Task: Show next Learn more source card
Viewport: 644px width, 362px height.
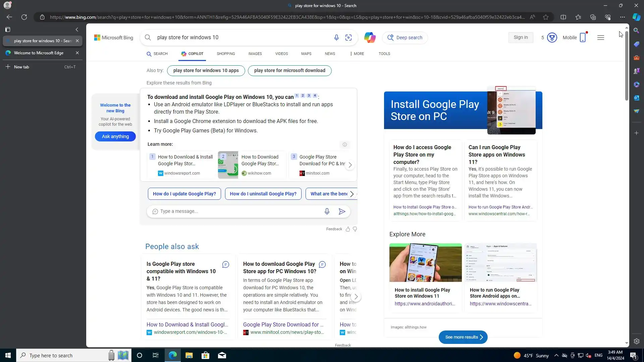Action: pyautogui.click(x=350, y=165)
